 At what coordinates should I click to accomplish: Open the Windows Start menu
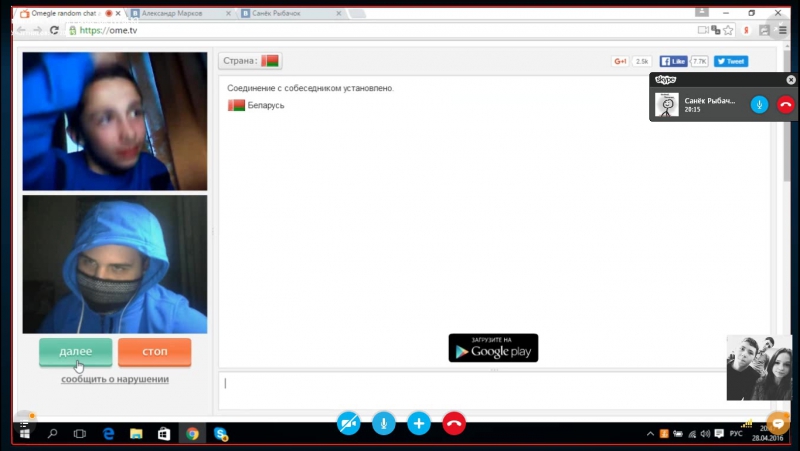[24, 434]
